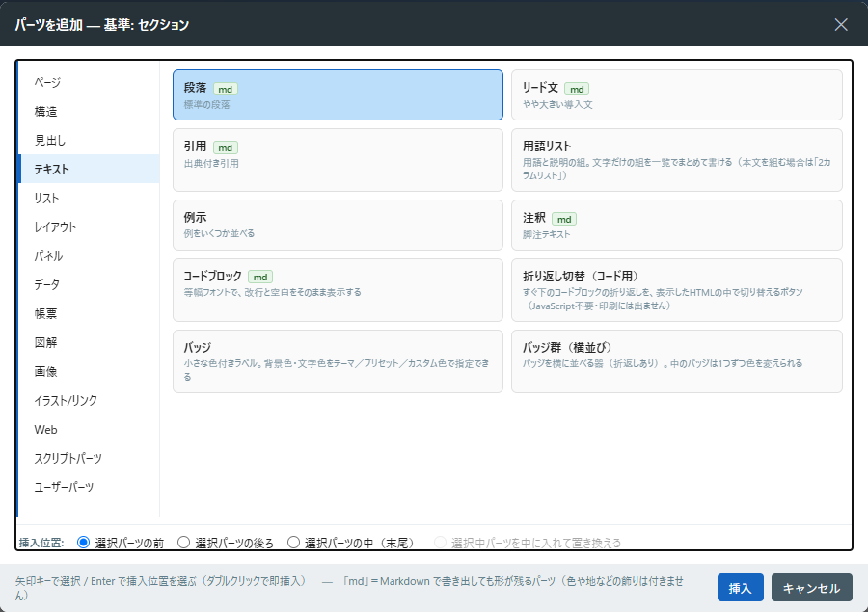Click the 挿入 button
The image size is (868, 612).
pos(740,588)
